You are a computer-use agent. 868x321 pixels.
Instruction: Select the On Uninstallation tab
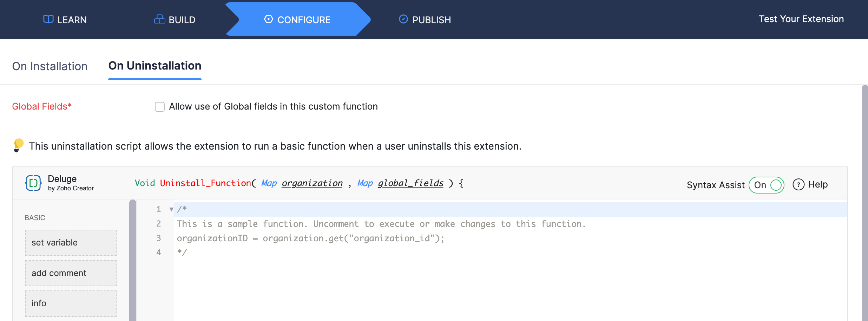pyautogui.click(x=155, y=66)
